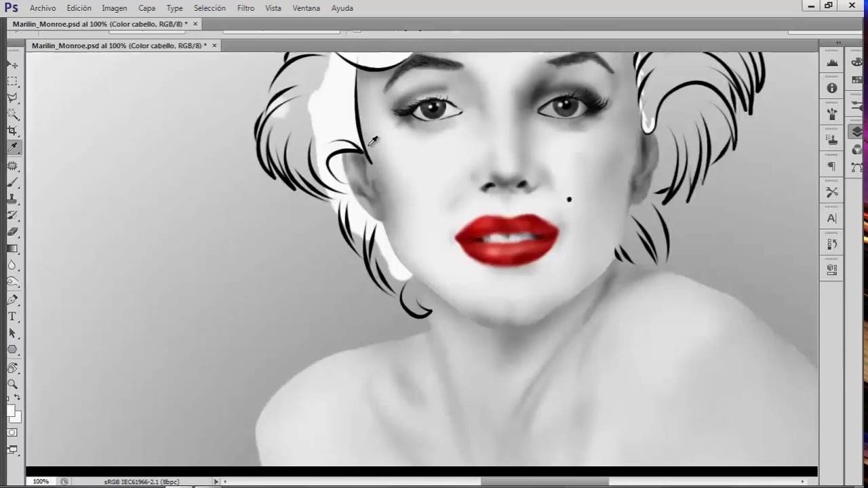Select the Blur tool

coord(12,265)
